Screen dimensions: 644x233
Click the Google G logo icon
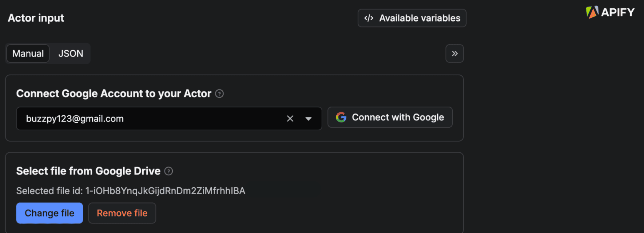point(341,117)
